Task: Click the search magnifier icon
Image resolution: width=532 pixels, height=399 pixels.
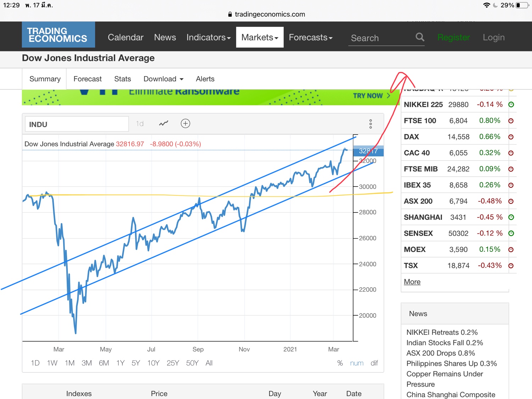Action: (x=420, y=37)
